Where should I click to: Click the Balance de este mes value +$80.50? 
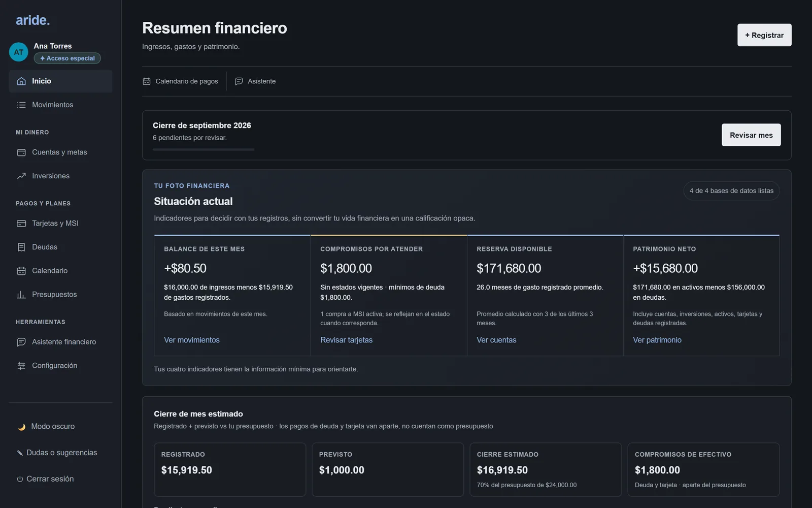pyautogui.click(x=185, y=268)
